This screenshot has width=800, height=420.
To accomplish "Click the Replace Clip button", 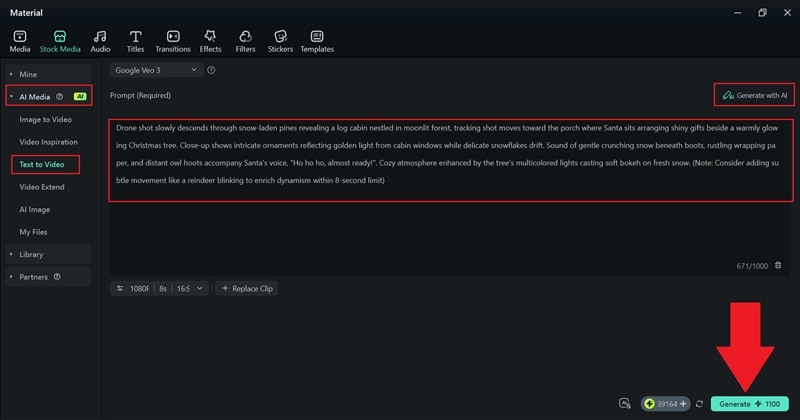I will coord(247,288).
